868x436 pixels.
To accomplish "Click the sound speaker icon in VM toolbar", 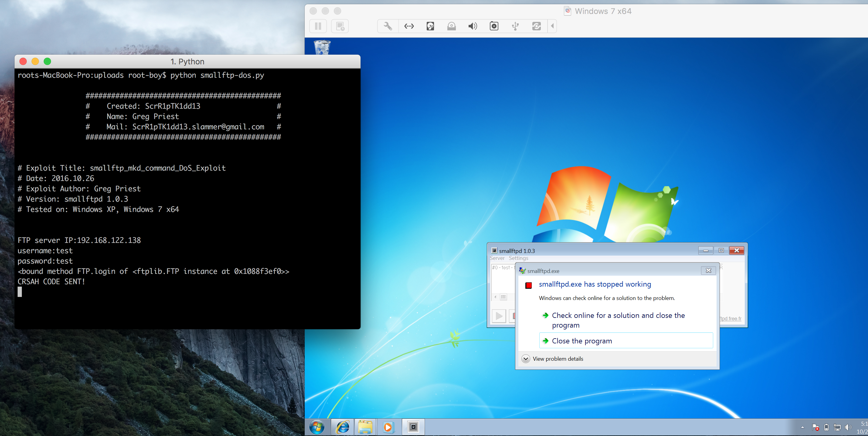I will (x=473, y=26).
